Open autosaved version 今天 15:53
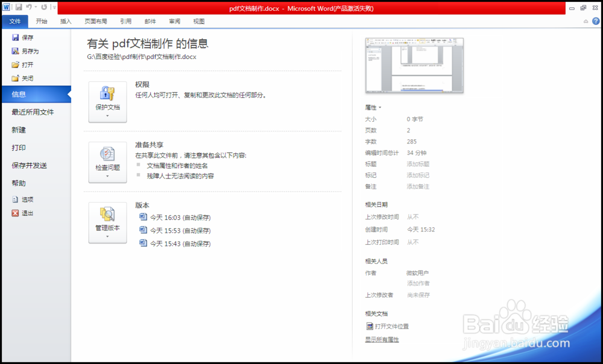The width and height of the screenshot is (603, 364). [175, 231]
